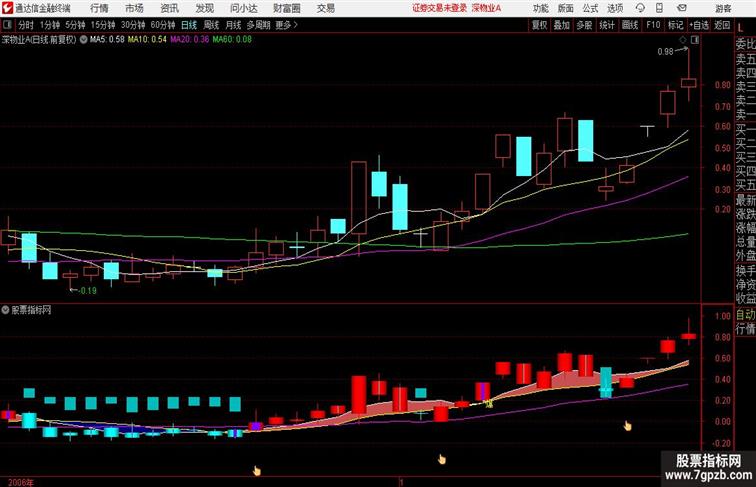
Task: Open the 行情 menu
Action: (x=99, y=8)
